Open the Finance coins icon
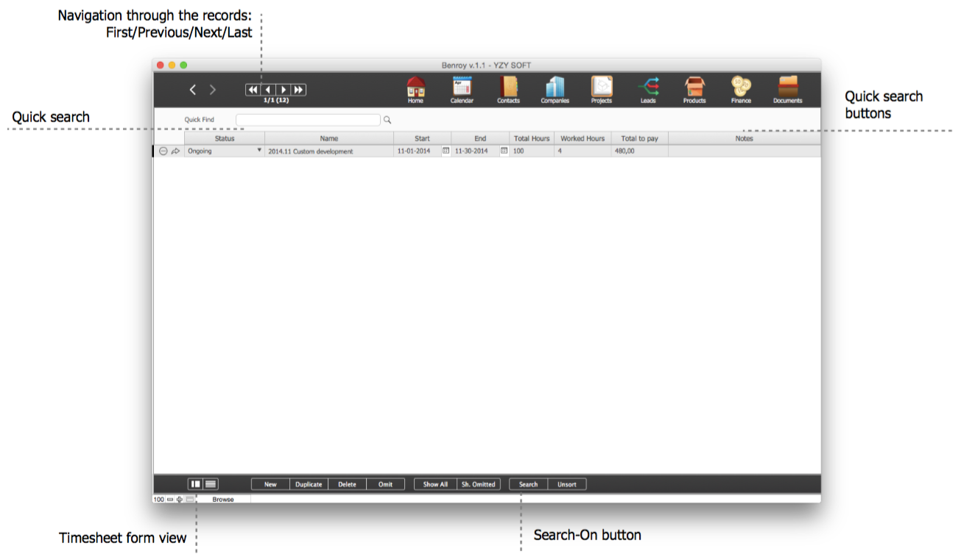961x560 pixels. (x=741, y=88)
